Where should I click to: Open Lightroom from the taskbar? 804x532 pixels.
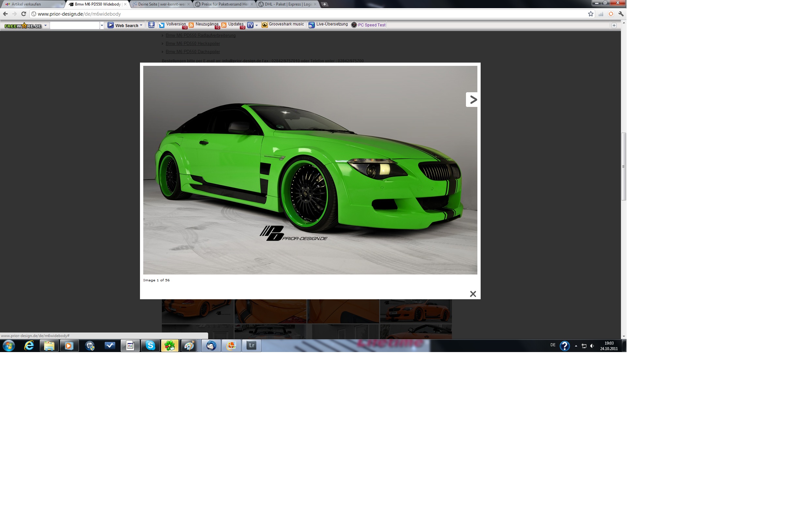[251, 346]
